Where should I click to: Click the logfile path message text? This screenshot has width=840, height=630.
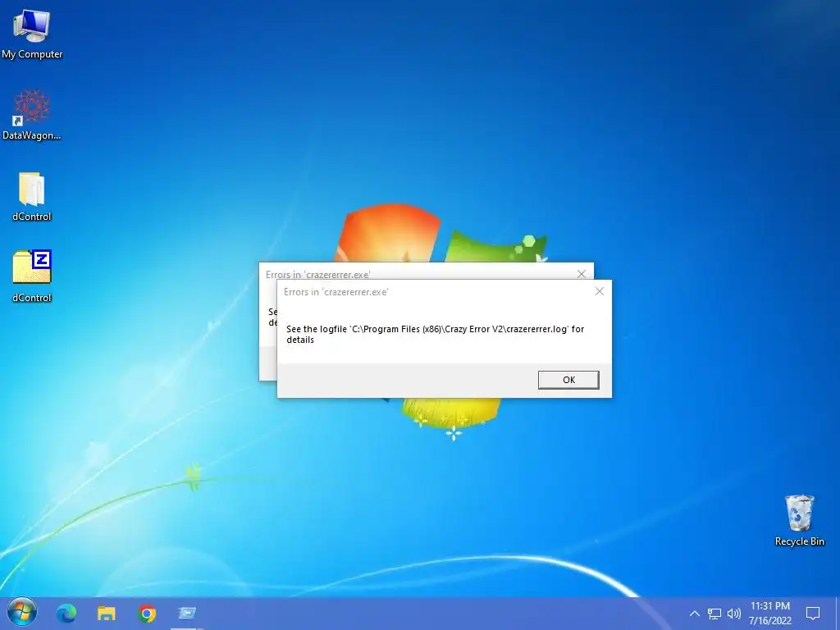435,335
